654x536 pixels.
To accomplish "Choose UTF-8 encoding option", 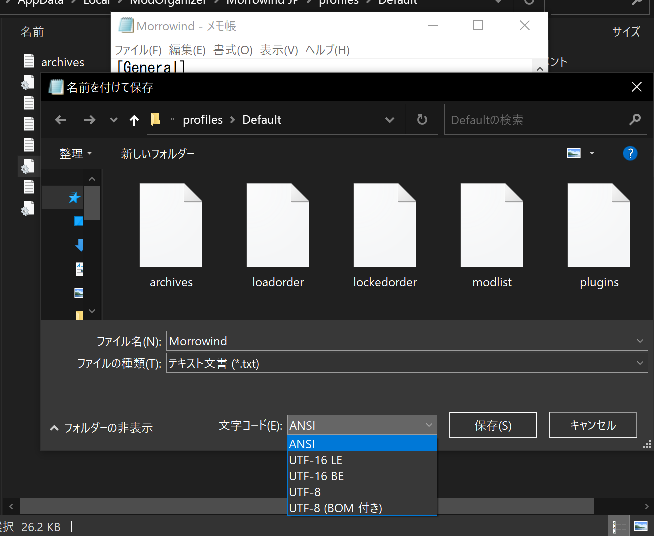I will 305,492.
